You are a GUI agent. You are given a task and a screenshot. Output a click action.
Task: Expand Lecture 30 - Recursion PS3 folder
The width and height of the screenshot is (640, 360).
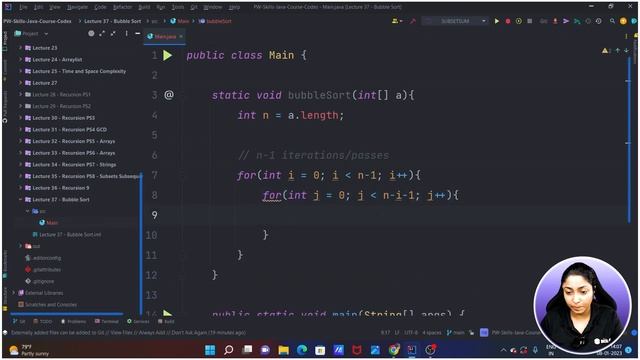20,118
